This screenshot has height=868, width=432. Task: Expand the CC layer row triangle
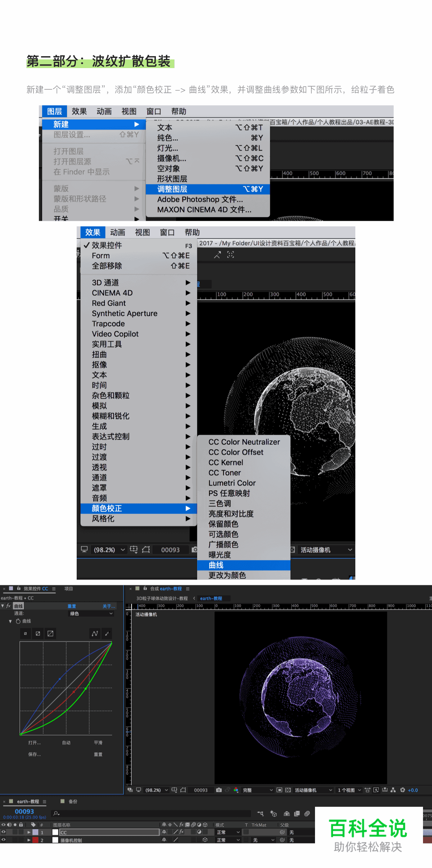coord(29,832)
